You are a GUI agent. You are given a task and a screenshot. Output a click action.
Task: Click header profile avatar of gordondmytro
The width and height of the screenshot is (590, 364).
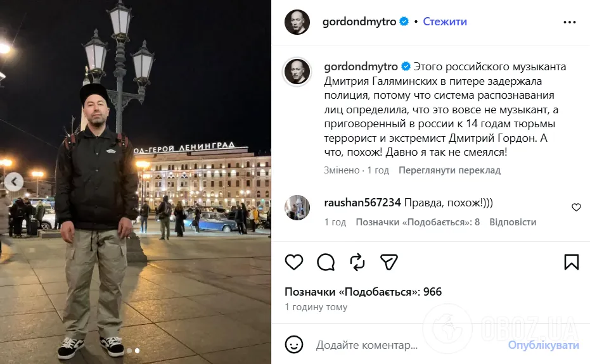(x=297, y=22)
